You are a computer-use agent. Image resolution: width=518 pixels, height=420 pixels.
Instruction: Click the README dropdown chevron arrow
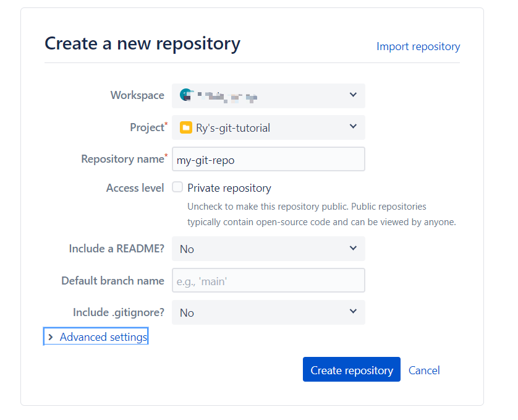coord(353,249)
